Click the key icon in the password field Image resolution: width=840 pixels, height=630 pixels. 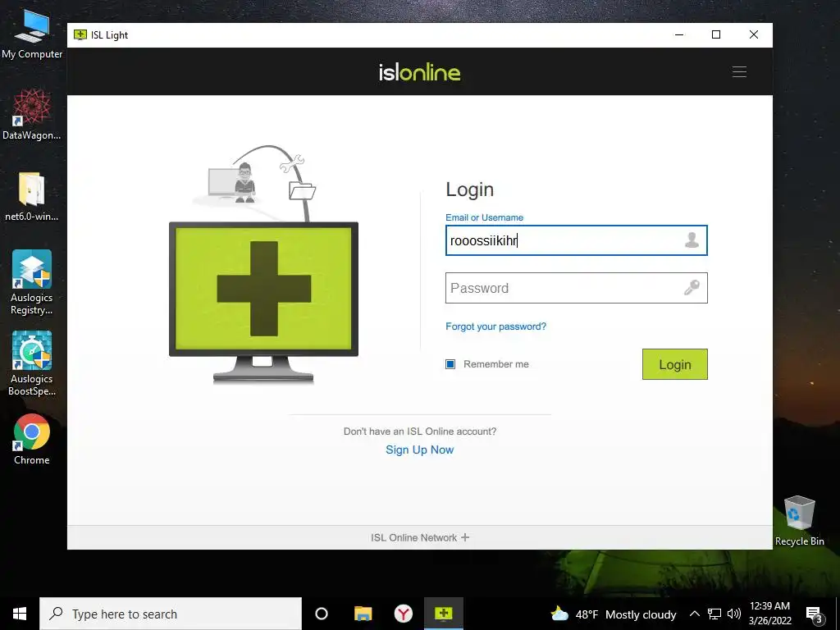tap(692, 288)
